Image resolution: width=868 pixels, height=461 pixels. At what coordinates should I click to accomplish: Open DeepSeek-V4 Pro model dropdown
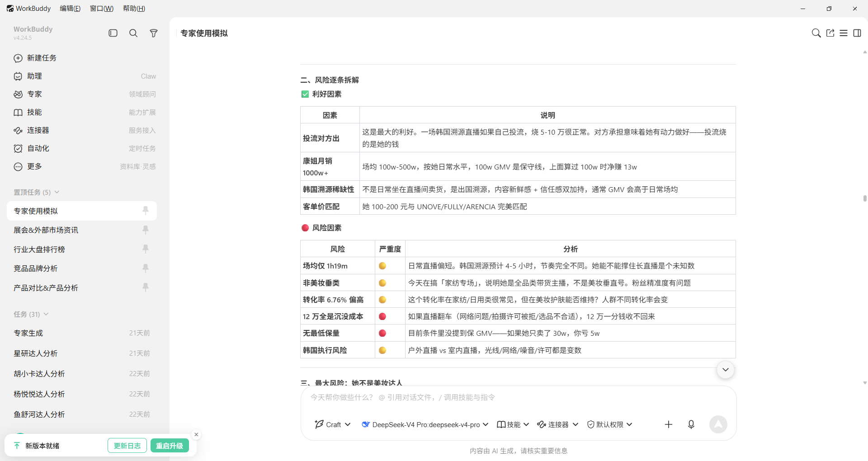coord(425,424)
